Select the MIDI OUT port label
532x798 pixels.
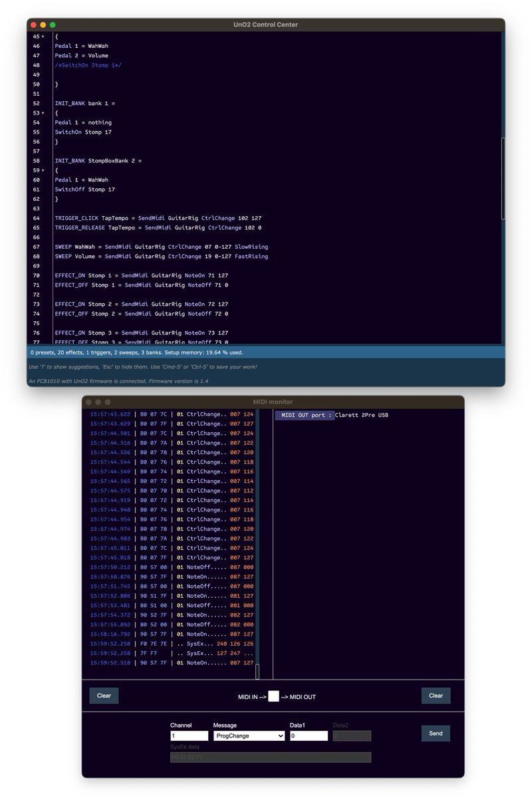click(305, 415)
